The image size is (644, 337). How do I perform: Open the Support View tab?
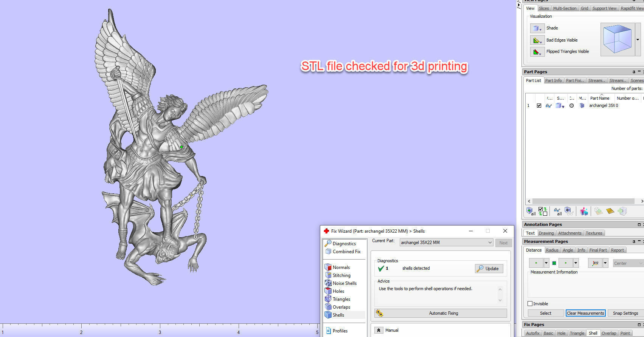tap(604, 8)
